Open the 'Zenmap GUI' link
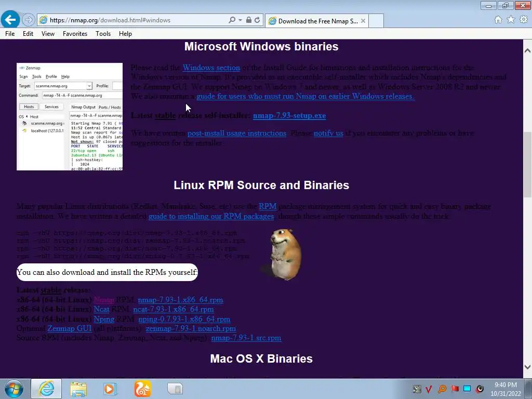The height and width of the screenshot is (399, 532). [x=70, y=328]
